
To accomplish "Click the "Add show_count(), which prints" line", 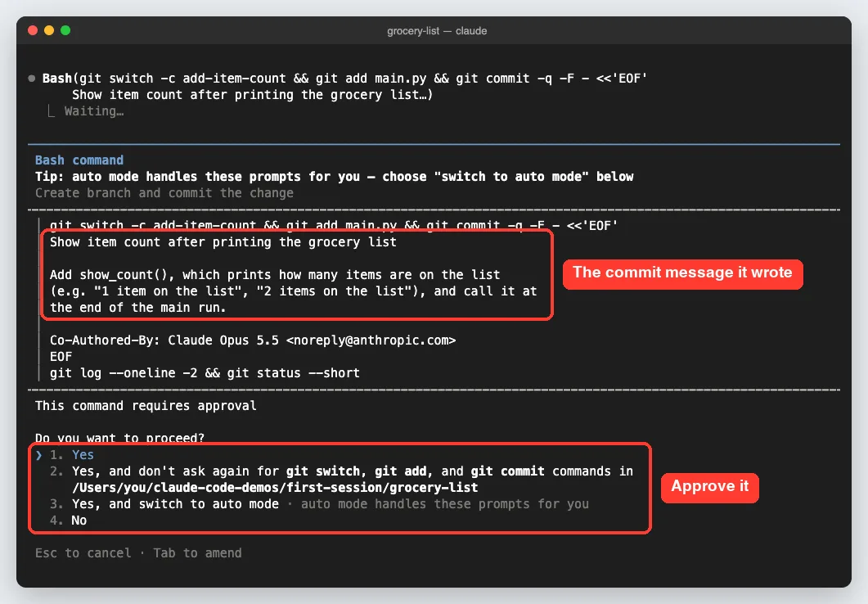I will (x=275, y=275).
